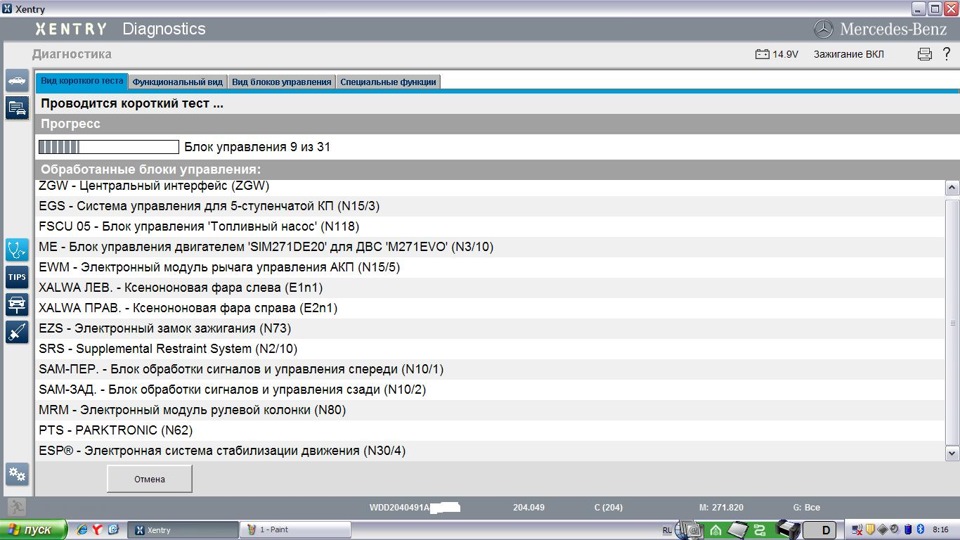
Task: Click the blue Bluetooth tray icon
Action: click(920, 530)
